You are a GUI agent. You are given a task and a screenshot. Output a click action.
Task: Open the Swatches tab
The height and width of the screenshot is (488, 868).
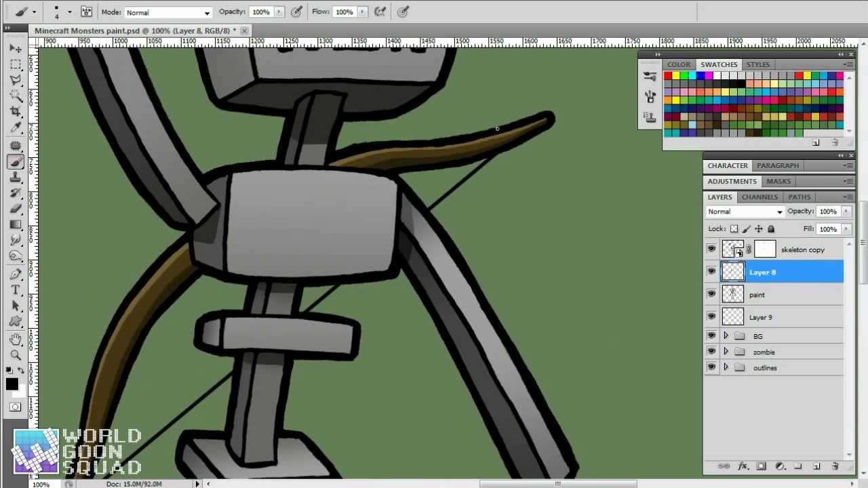click(x=719, y=64)
